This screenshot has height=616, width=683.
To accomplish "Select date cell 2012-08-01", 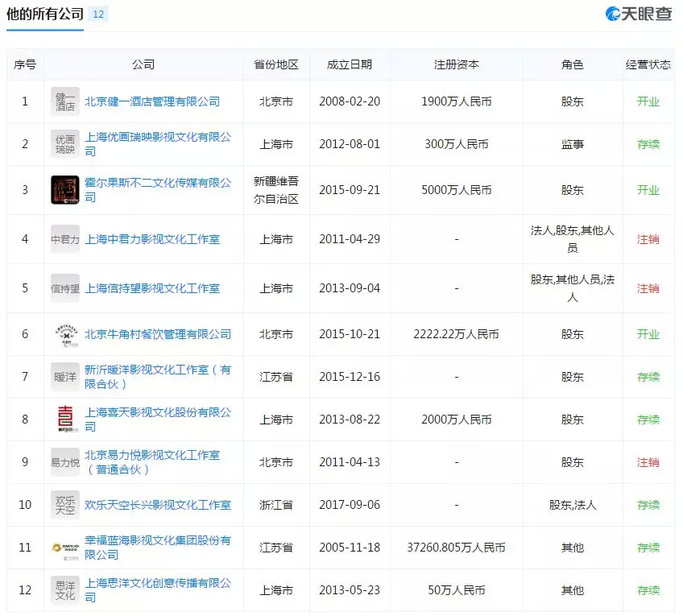I will click(x=350, y=144).
